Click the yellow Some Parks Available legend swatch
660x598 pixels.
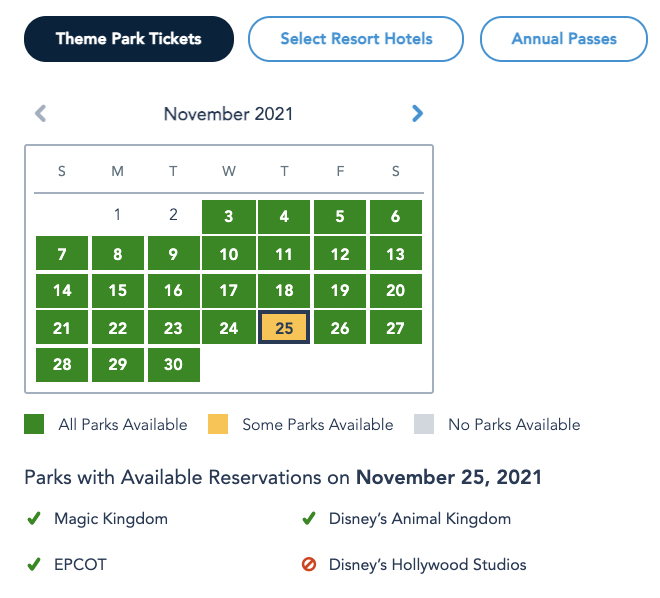[218, 424]
